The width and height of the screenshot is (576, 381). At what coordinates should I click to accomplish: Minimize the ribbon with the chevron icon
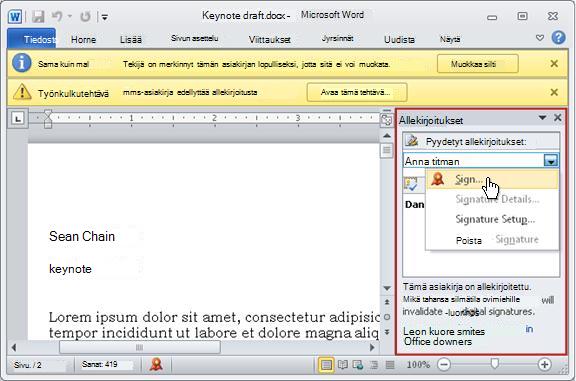[x=540, y=38]
